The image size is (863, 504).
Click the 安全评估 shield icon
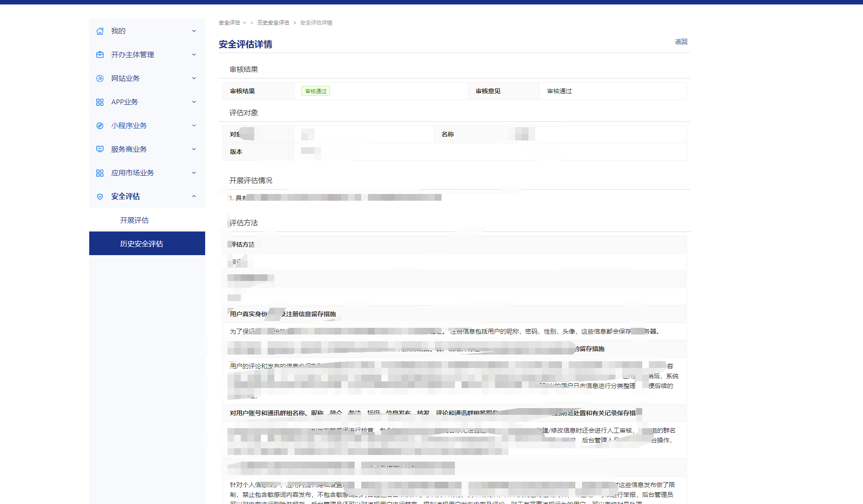pos(100,197)
